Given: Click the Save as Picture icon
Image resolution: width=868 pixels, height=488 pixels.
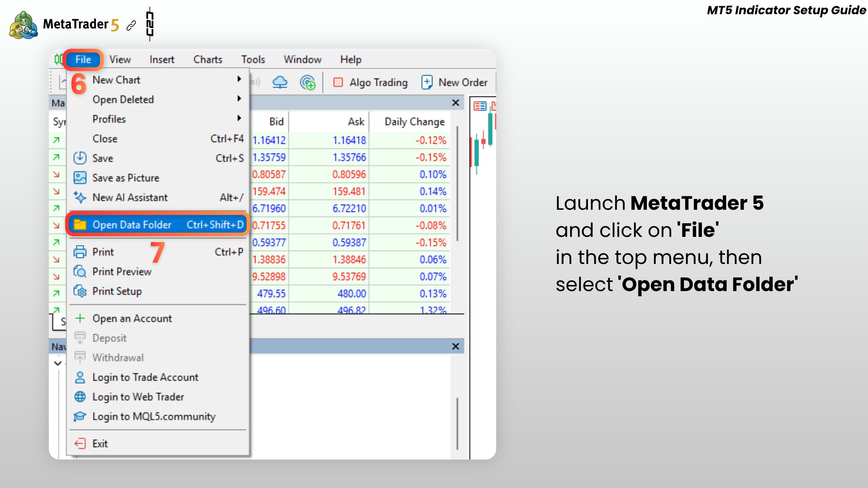Looking at the screenshot, I should coord(80,178).
